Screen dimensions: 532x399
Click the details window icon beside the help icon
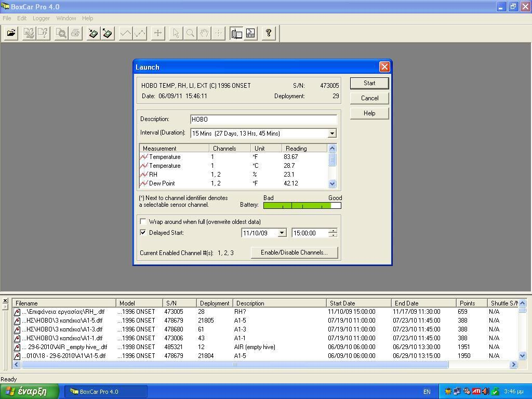point(250,33)
